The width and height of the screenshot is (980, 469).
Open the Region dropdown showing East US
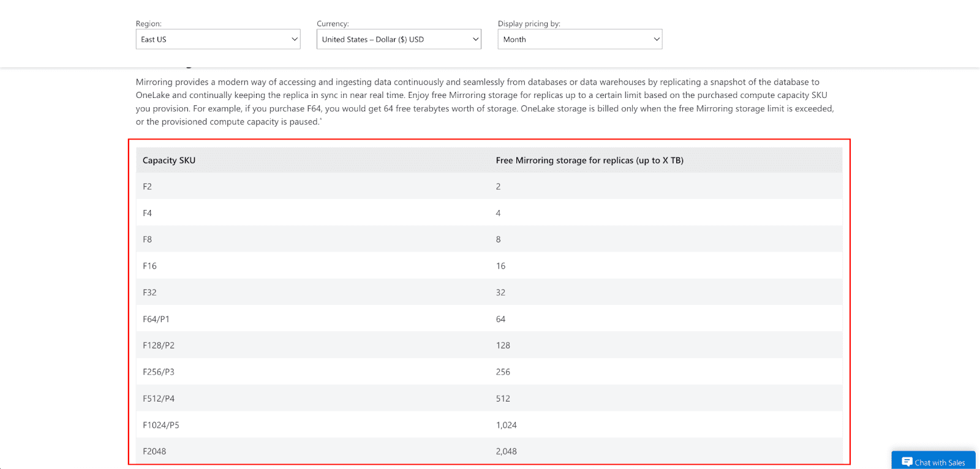pyautogui.click(x=218, y=39)
